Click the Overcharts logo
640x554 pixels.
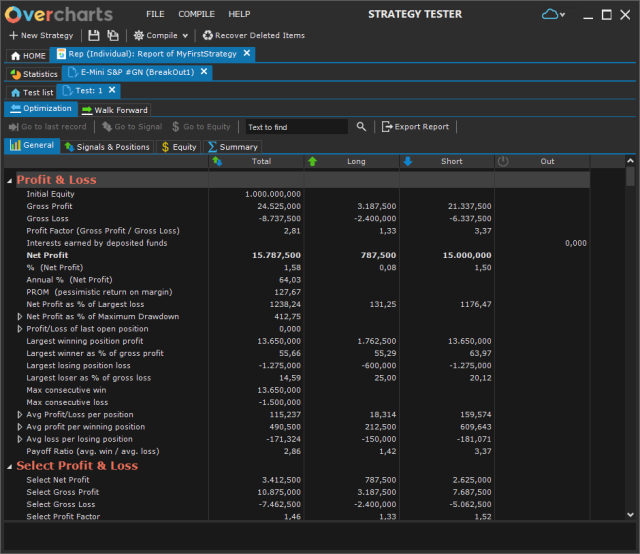(59, 15)
